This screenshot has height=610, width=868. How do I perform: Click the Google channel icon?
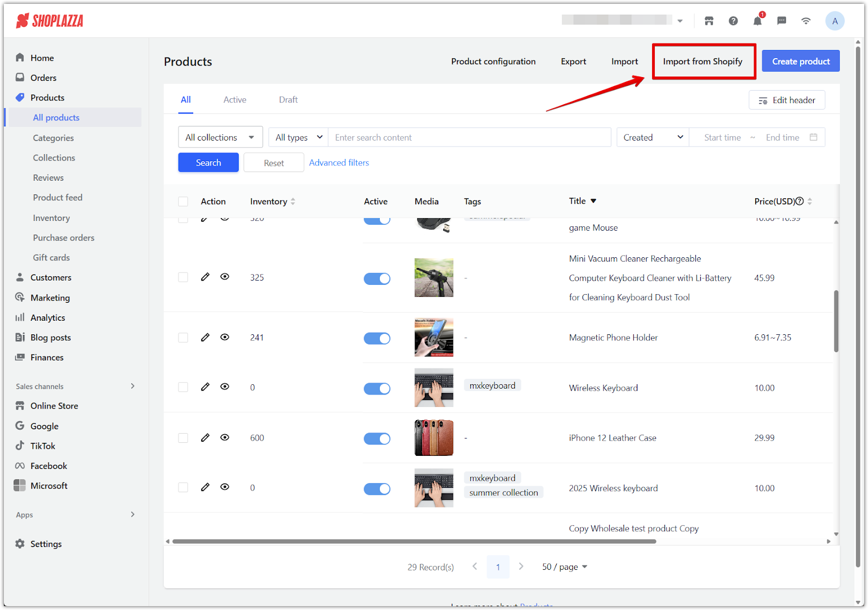click(20, 425)
